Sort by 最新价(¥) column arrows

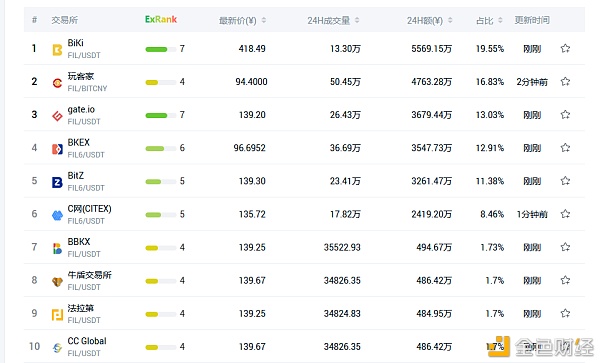pos(264,20)
